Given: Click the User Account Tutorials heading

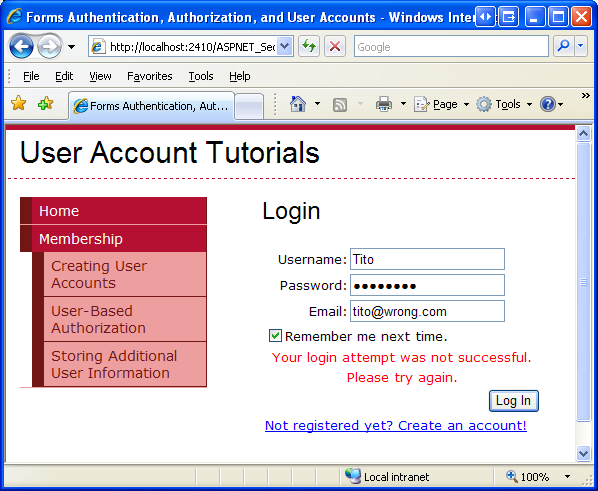Looking at the screenshot, I should pos(170,153).
